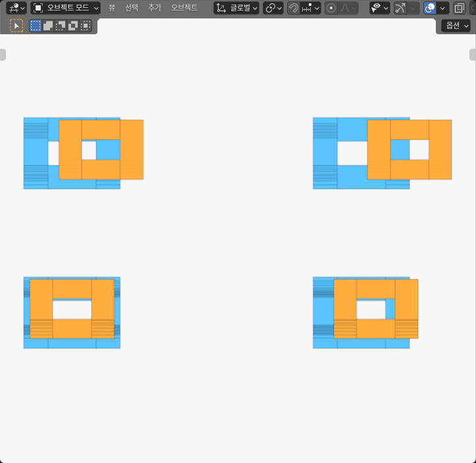
Task: Choose the extend selection mode icon
Action: pos(48,26)
